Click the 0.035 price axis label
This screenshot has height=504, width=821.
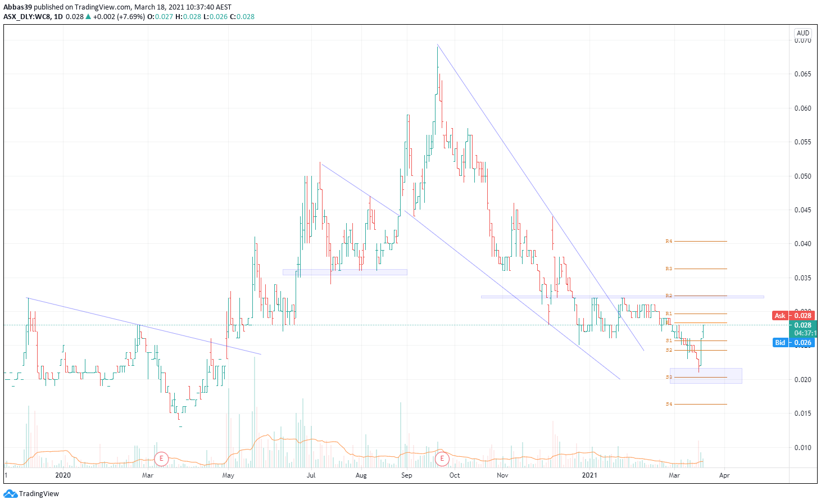[x=803, y=278]
